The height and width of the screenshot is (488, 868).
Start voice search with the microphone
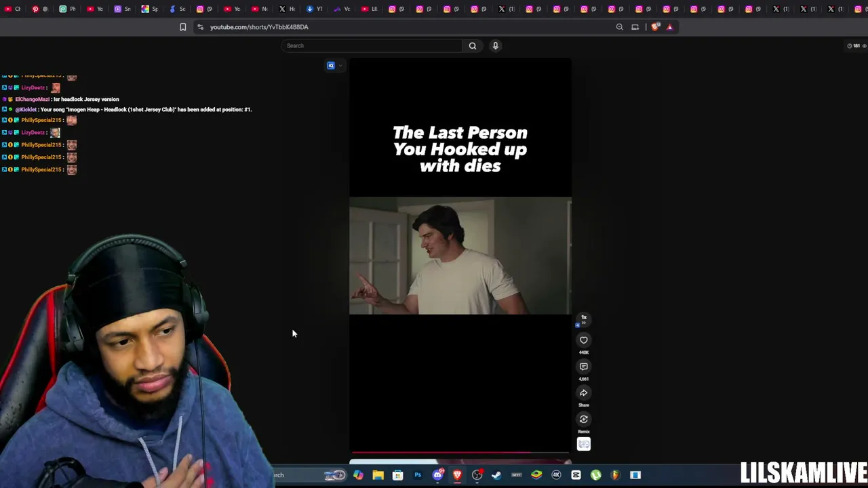(x=496, y=45)
